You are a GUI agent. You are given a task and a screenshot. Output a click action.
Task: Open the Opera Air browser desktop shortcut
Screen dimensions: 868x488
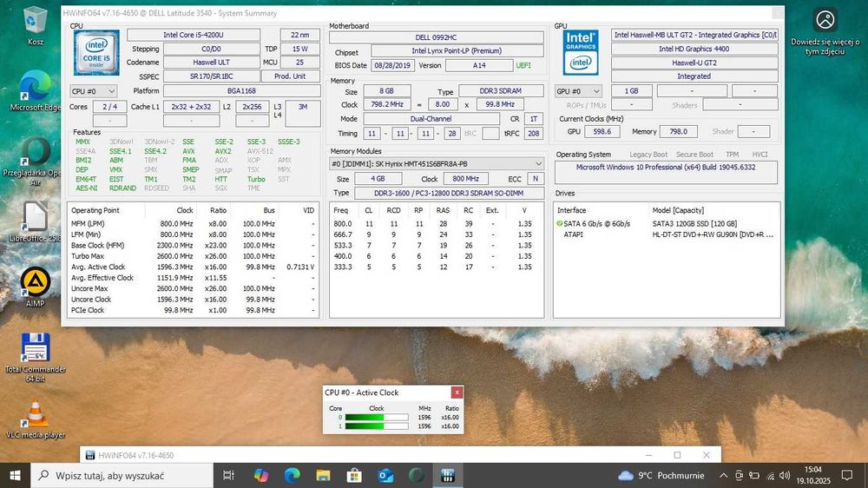[36, 161]
